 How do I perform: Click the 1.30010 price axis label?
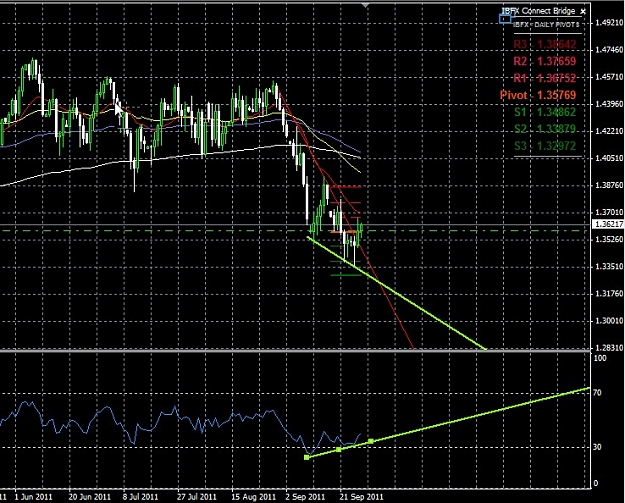609,320
